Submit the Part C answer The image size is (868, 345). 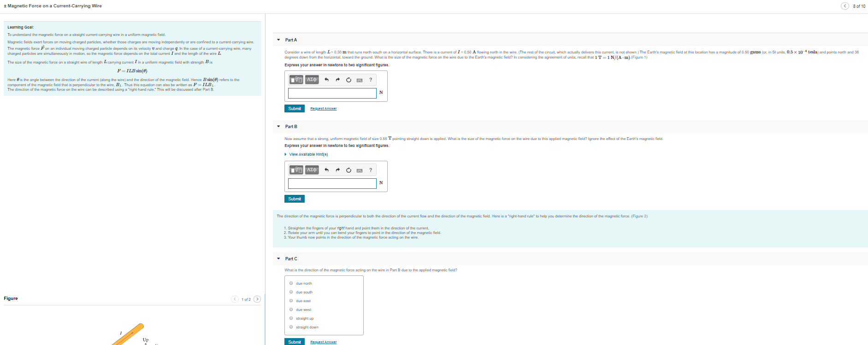click(x=295, y=342)
